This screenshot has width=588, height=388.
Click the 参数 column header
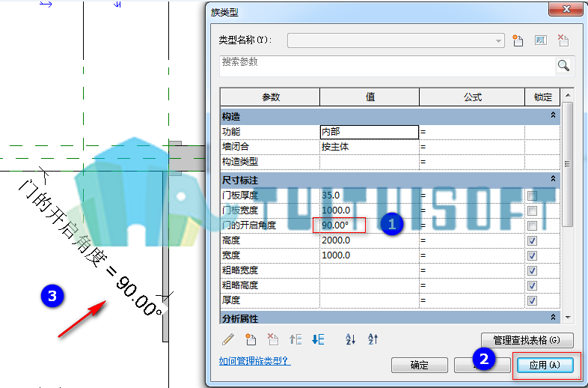(x=270, y=97)
